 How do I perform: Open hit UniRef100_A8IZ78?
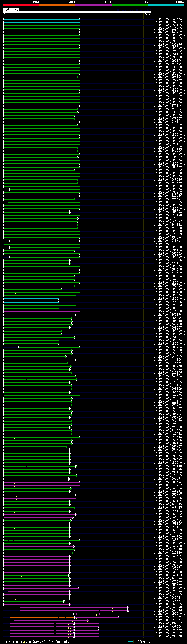[x=168, y=19]
